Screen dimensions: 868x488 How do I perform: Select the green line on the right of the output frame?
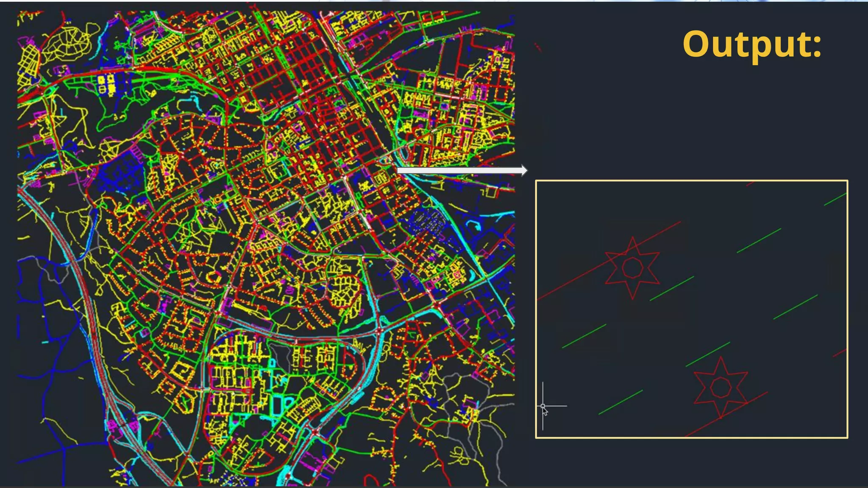(x=795, y=307)
